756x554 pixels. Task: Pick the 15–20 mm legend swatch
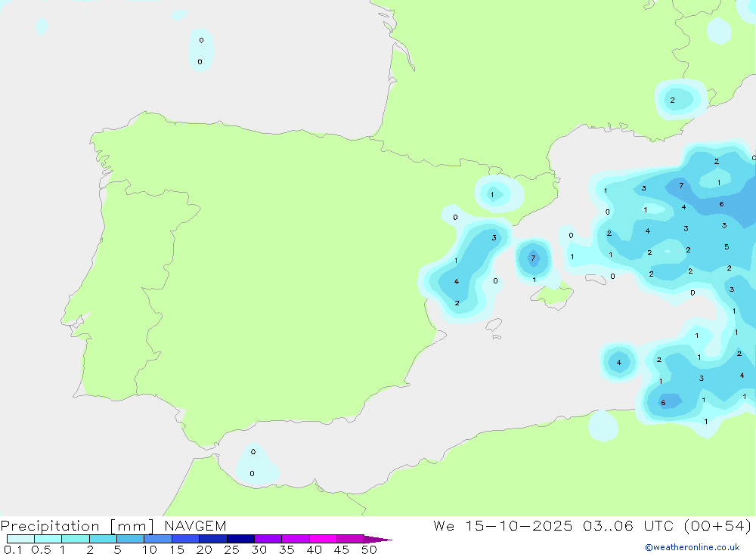[185, 539]
